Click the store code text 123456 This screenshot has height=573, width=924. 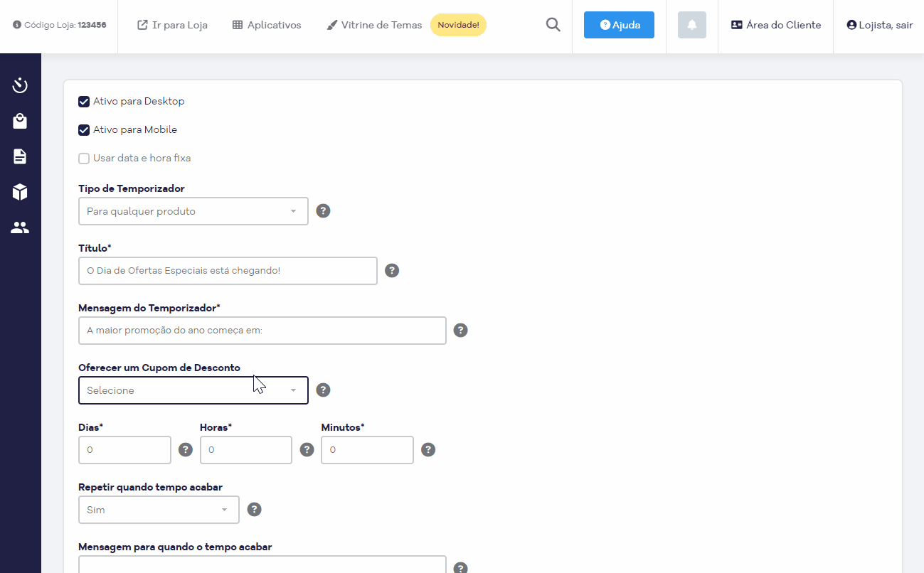92,25
